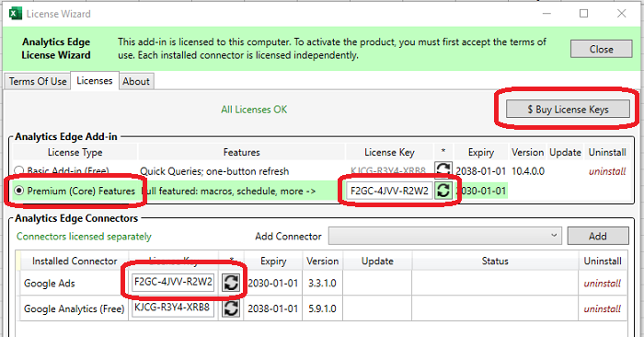644x337 pixels.
Task: Switch to the Terms Of Use tab
Action: [x=38, y=81]
